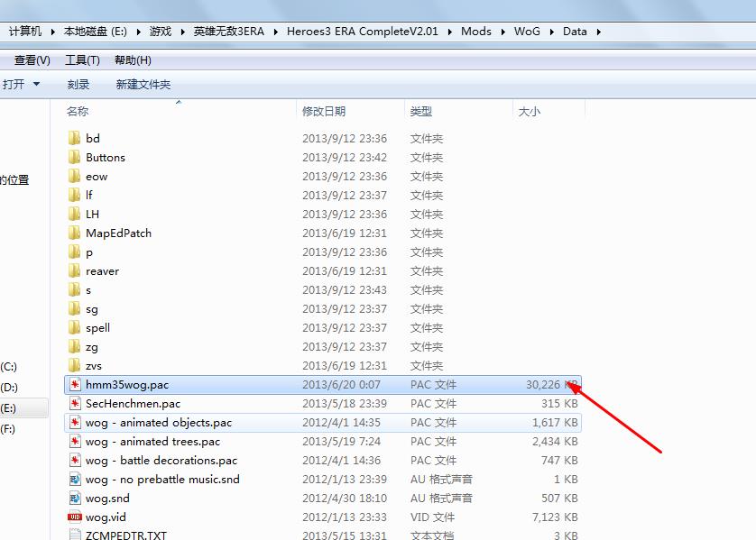Click the file name hmm35wog.pac
The image size is (756, 540).
pyautogui.click(x=127, y=385)
